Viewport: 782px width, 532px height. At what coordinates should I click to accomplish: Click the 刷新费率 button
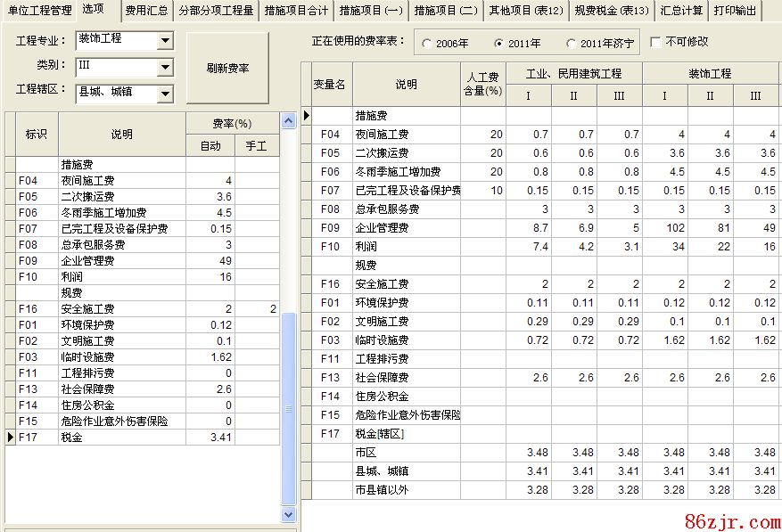[226, 68]
